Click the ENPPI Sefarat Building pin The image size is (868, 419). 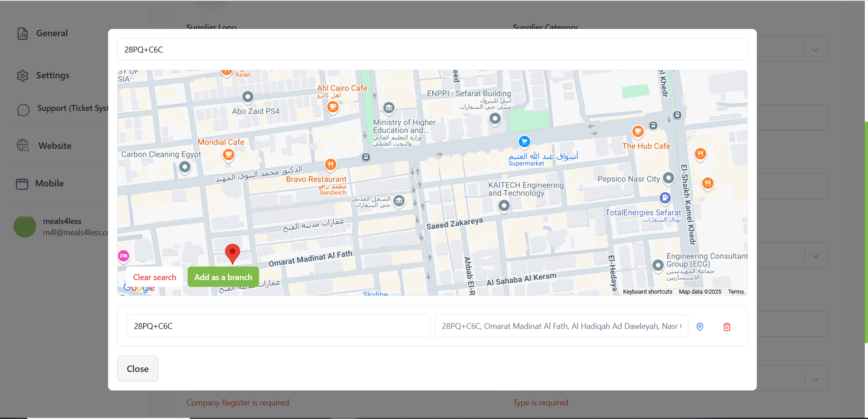pos(495,119)
